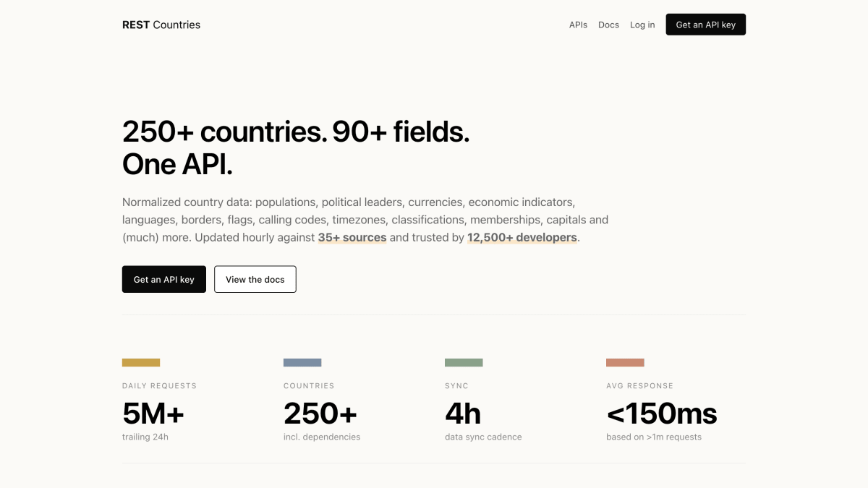Click the 'based on >1m requests' caption
Viewport: 868px width, 488px height.
tap(654, 437)
